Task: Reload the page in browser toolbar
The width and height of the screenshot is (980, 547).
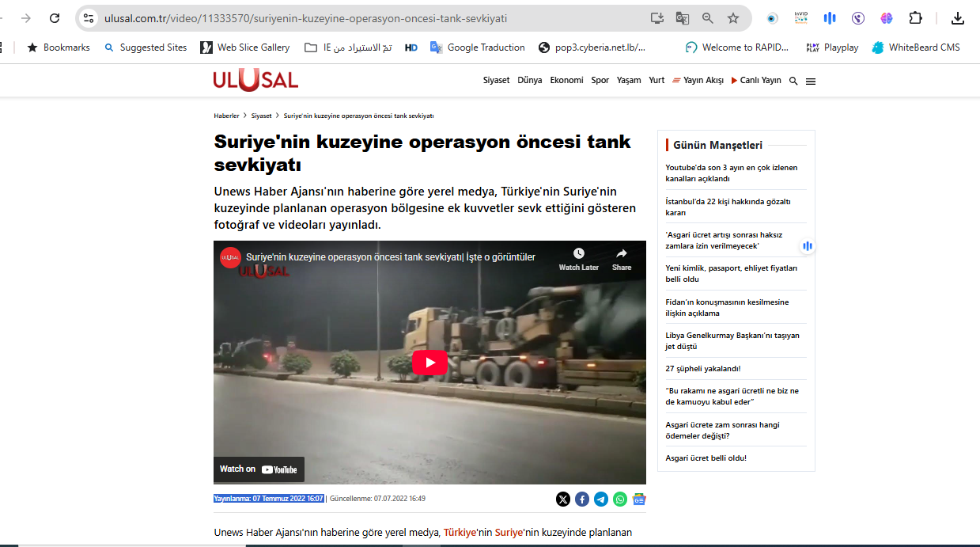Action: pyautogui.click(x=55, y=18)
